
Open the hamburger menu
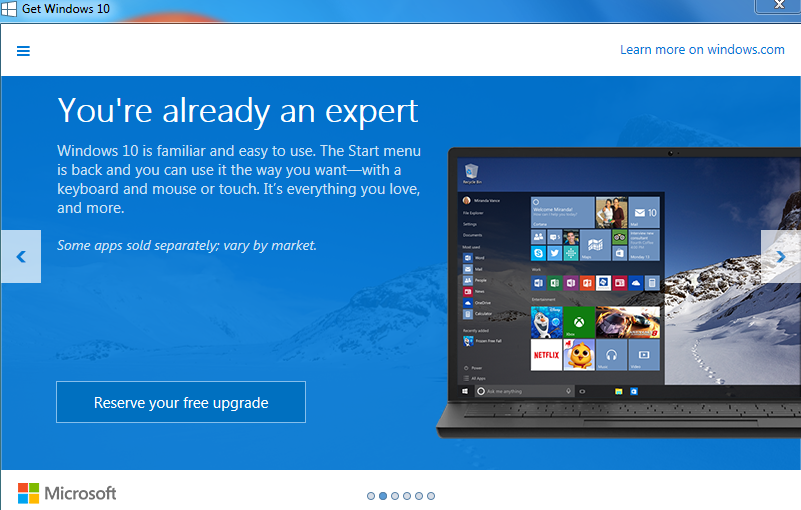coord(23,51)
